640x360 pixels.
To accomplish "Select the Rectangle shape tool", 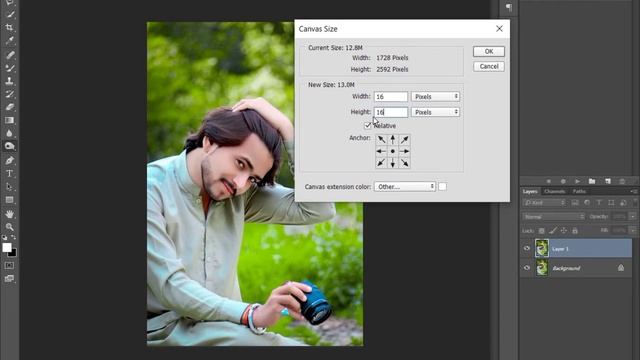I will 9,200.
